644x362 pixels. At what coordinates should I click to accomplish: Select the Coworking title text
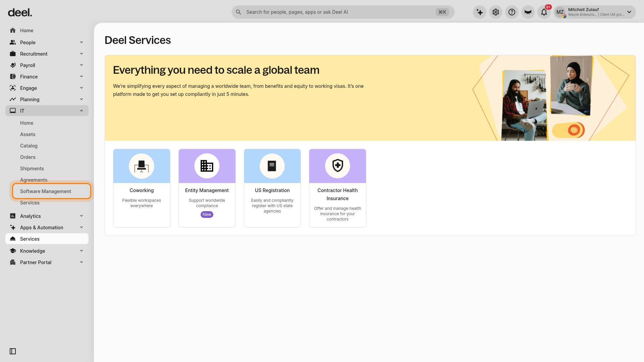click(142, 190)
